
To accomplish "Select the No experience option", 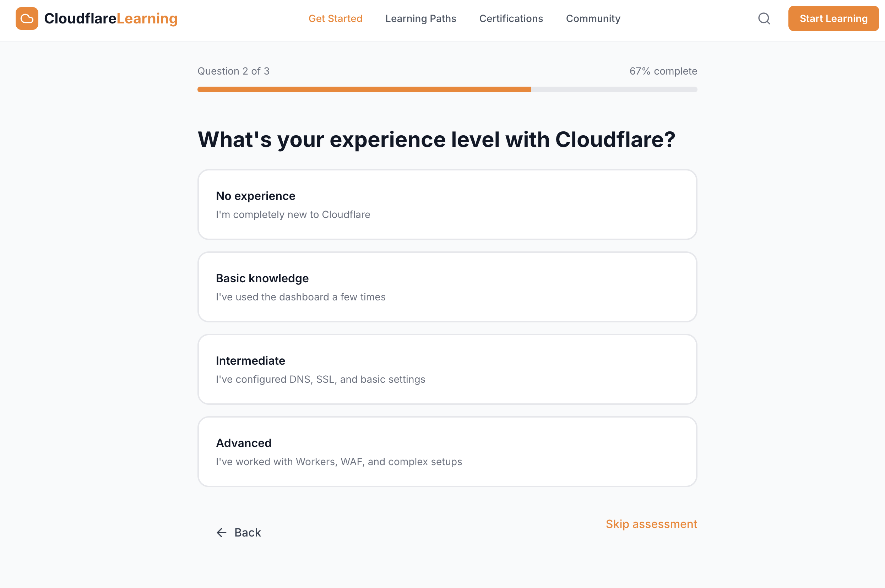I will [447, 205].
